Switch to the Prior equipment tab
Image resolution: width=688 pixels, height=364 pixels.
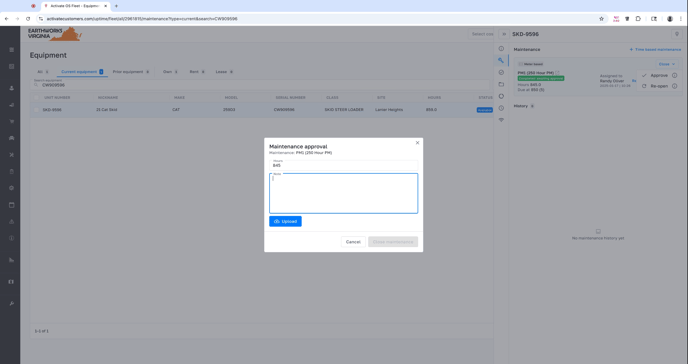pos(131,71)
